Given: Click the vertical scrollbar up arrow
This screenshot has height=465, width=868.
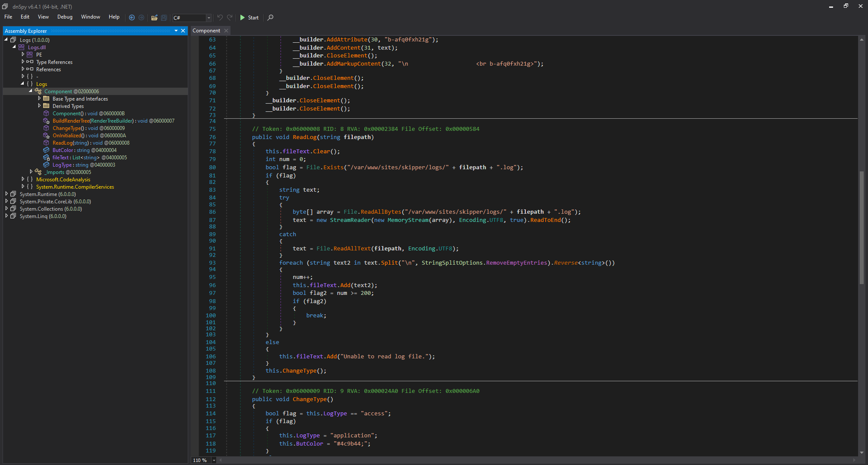Looking at the screenshot, I should tap(862, 39).
